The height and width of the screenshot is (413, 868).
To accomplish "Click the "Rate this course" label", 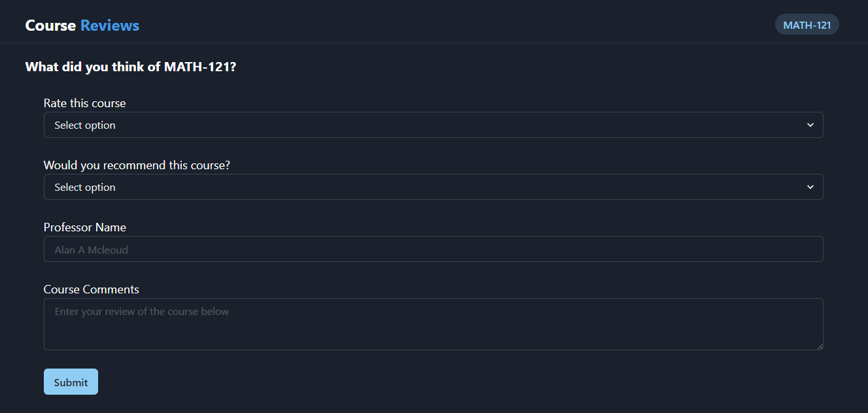I will click(84, 103).
